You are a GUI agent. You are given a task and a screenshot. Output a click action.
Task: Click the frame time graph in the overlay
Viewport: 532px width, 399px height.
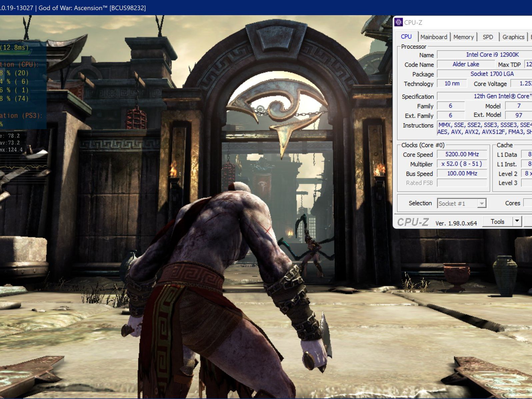click(x=23, y=167)
